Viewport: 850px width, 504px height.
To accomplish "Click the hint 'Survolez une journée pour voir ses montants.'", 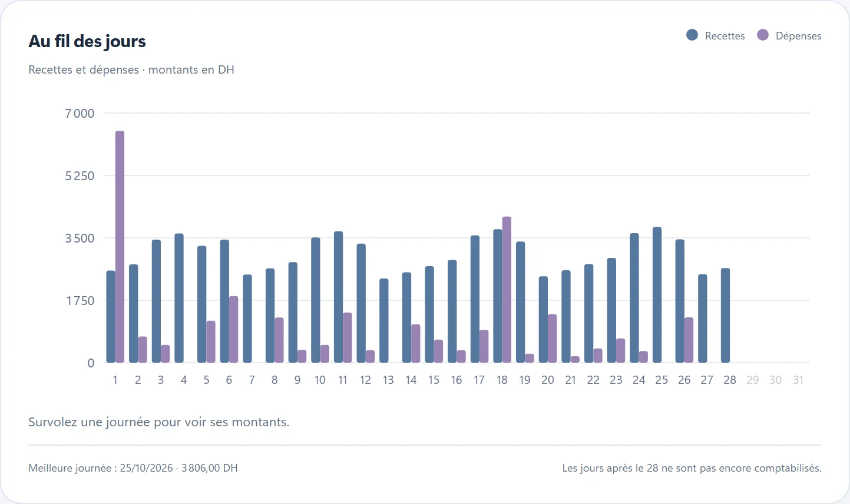I will [159, 422].
